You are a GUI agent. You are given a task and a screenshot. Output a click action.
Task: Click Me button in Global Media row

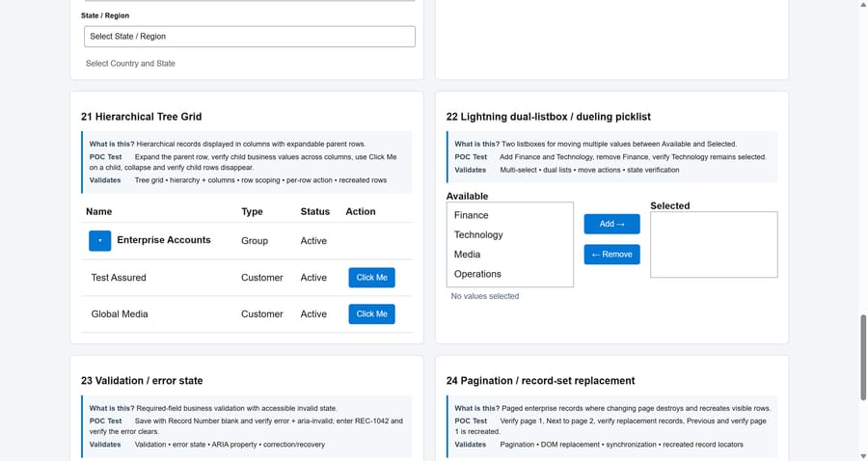[371, 314]
